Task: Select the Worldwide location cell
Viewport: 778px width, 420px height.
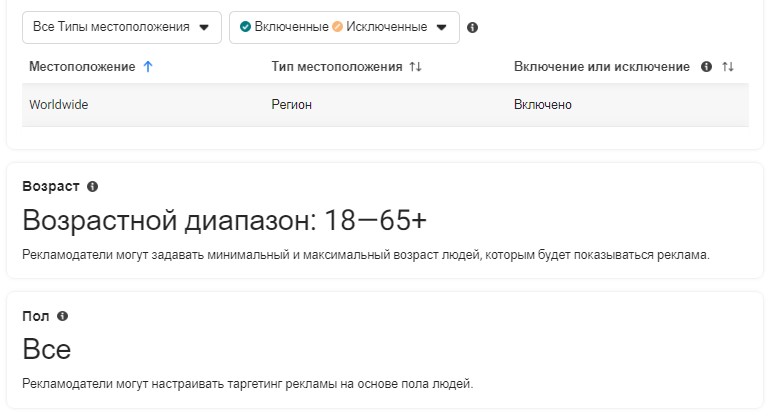Action: (59, 105)
